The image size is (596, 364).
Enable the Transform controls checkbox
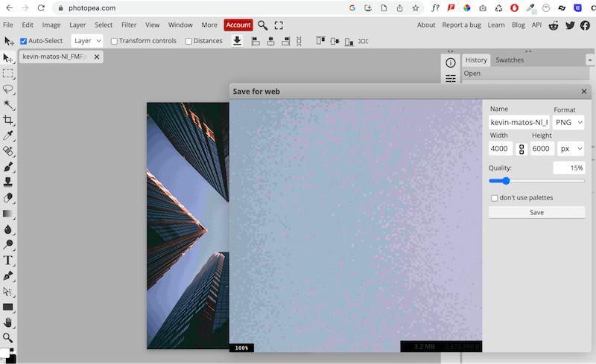click(x=114, y=41)
